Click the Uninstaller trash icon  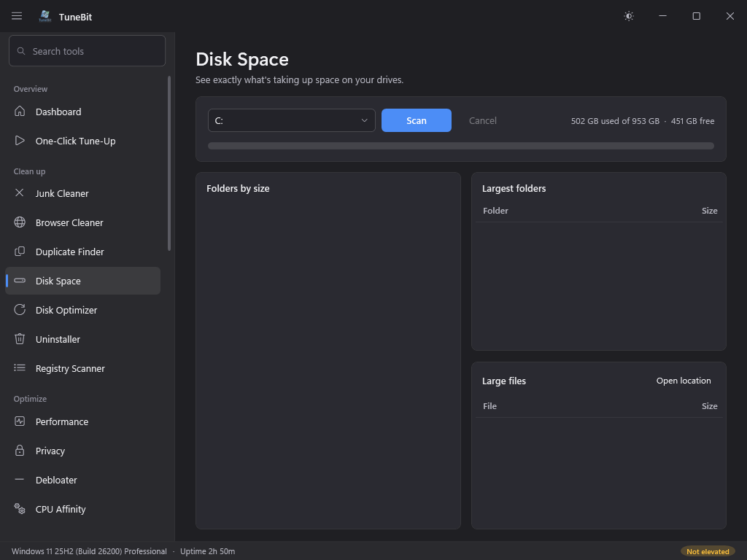tap(20, 339)
